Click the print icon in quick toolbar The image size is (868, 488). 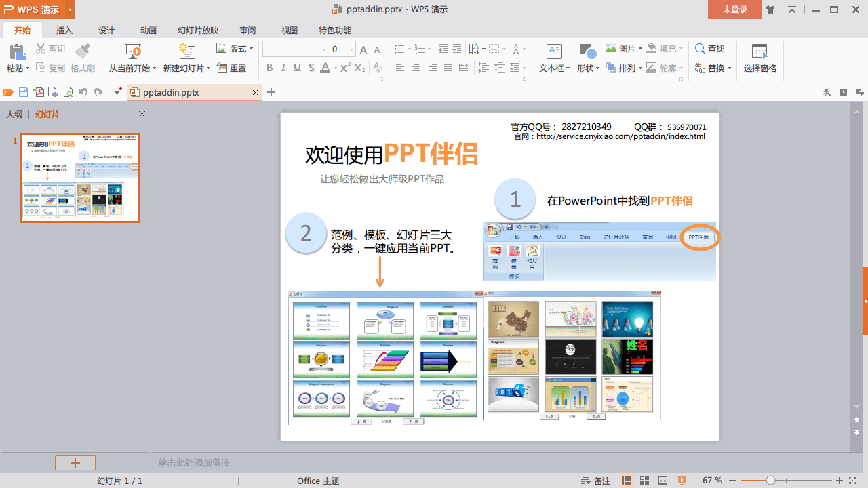tap(53, 92)
